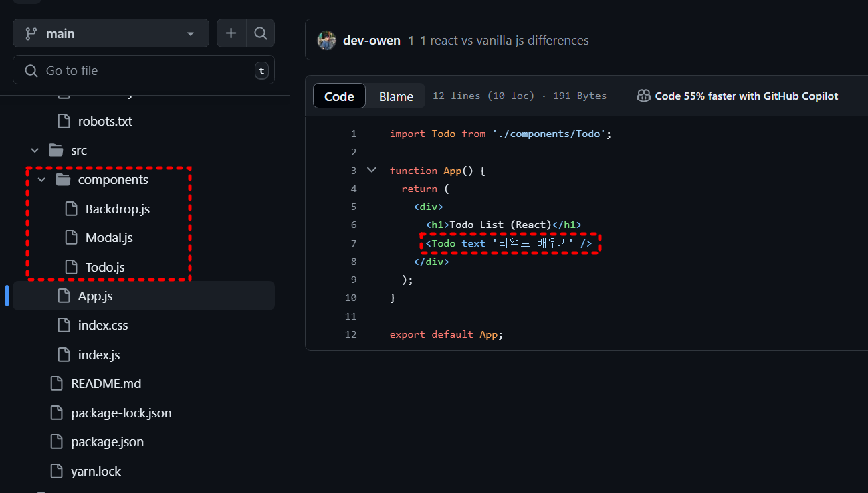Image resolution: width=868 pixels, height=493 pixels.
Task: Collapse the components folder chevron
Action: pyautogui.click(x=42, y=180)
